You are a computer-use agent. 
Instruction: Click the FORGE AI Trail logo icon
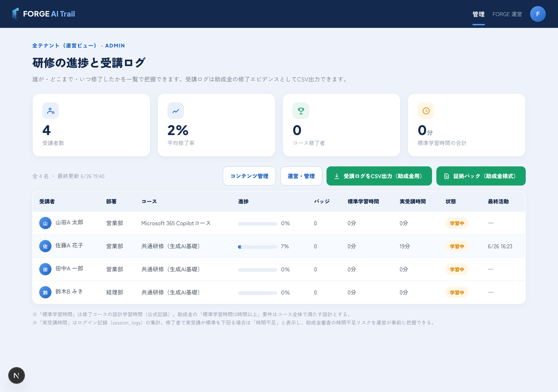pyautogui.click(x=16, y=14)
